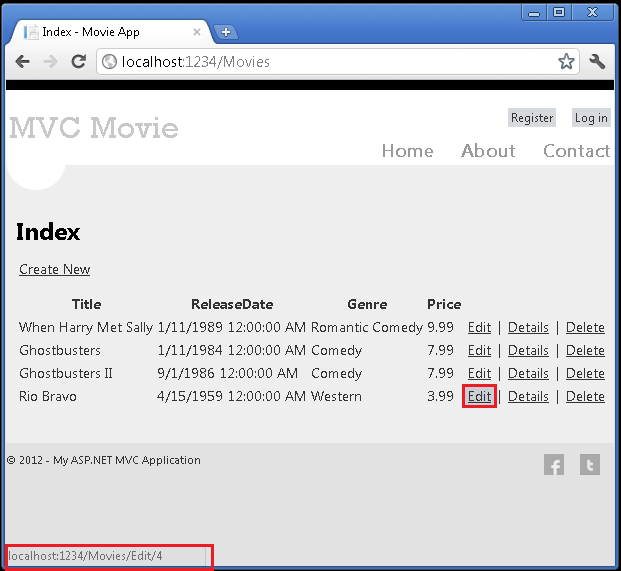Open the Chrome wrench settings menu
The image size is (621, 571).
[x=598, y=62]
